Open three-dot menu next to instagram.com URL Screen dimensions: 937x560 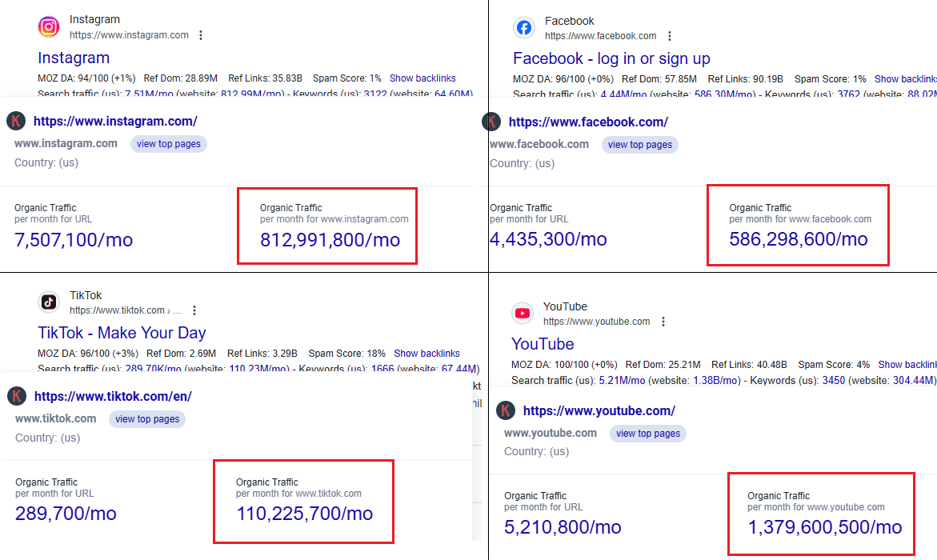coord(201,35)
